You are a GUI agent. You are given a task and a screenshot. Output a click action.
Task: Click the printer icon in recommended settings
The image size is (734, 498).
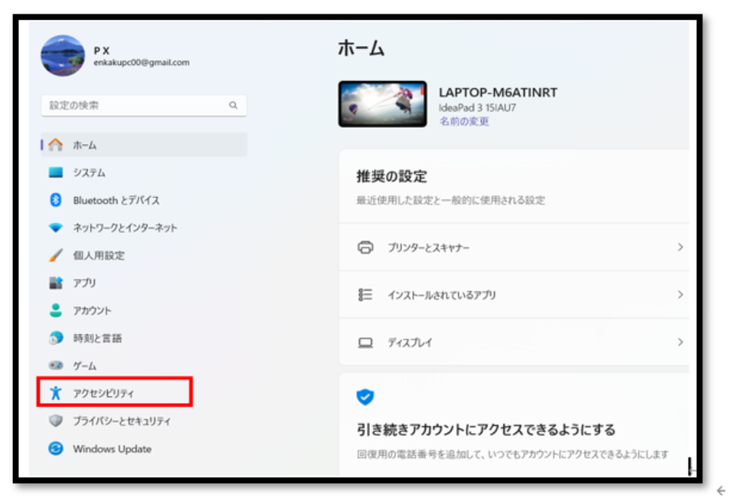[365, 247]
